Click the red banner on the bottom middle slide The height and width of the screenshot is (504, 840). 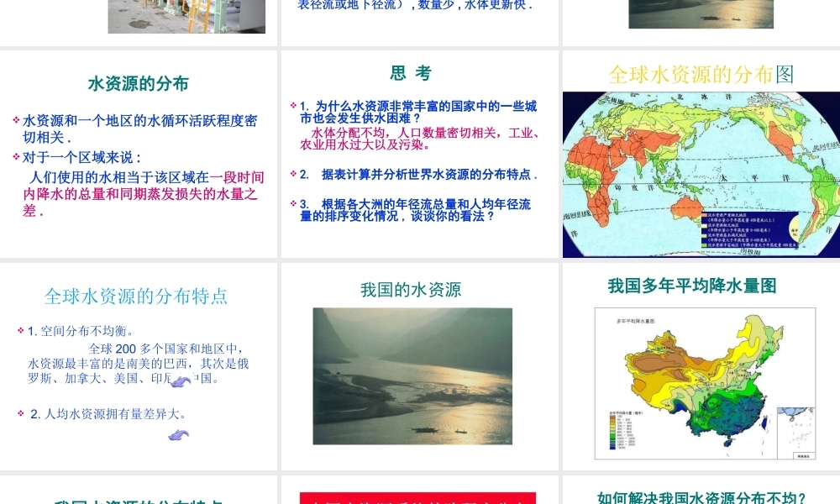click(x=417, y=498)
